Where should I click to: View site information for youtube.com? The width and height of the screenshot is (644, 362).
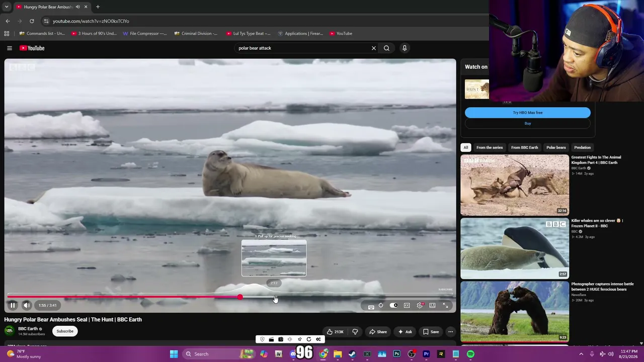click(46, 21)
